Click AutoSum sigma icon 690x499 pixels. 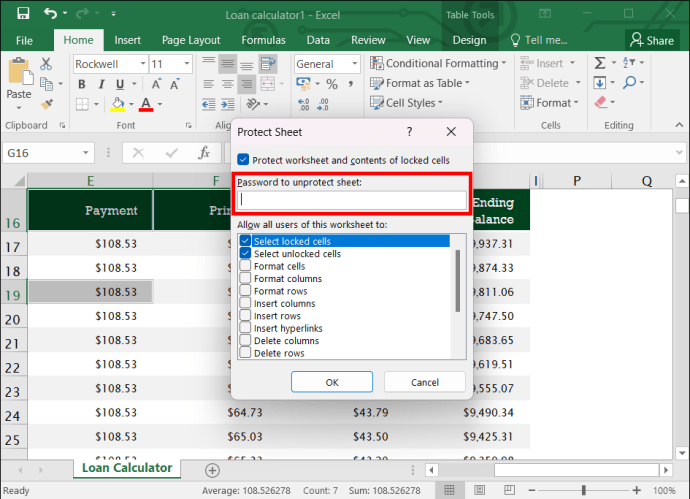coord(600,63)
